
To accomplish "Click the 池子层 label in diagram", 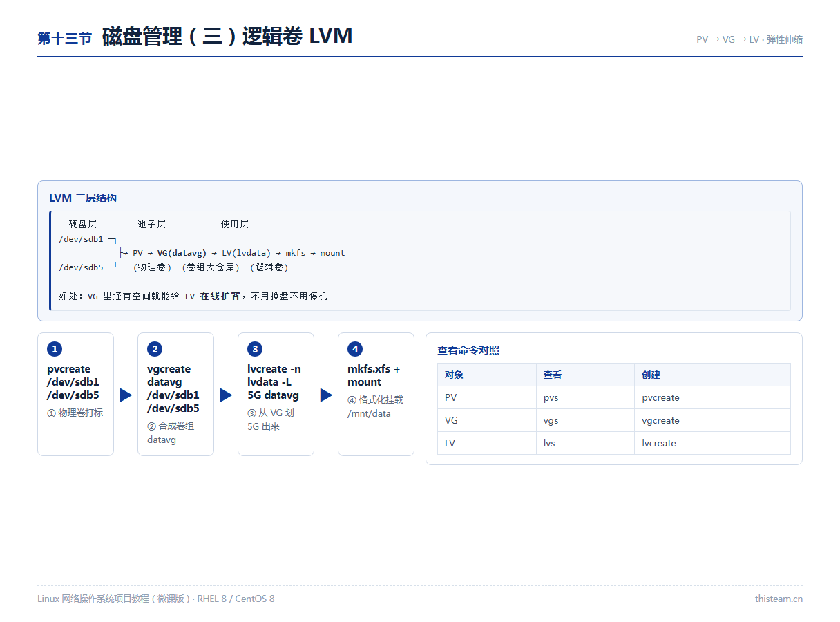I will pyautogui.click(x=151, y=224).
